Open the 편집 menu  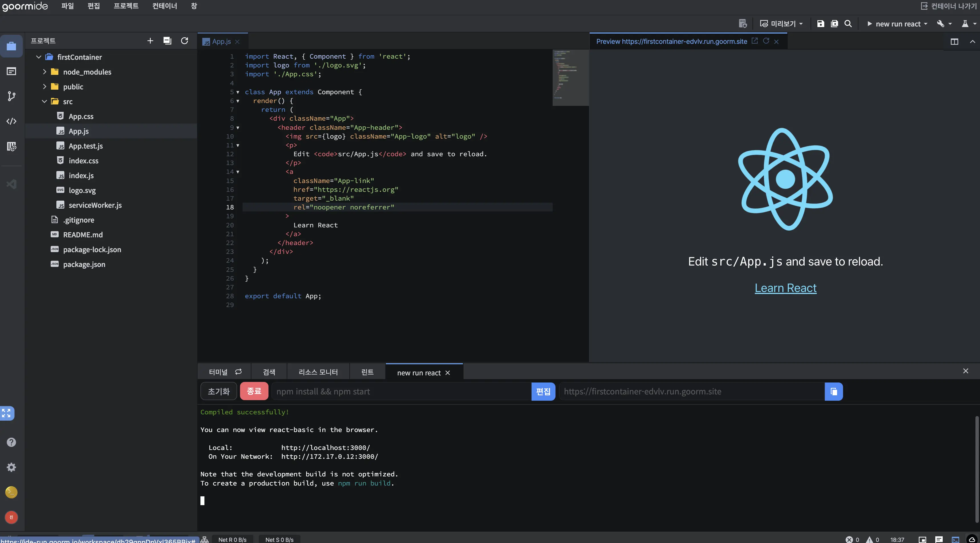coord(94,6)
